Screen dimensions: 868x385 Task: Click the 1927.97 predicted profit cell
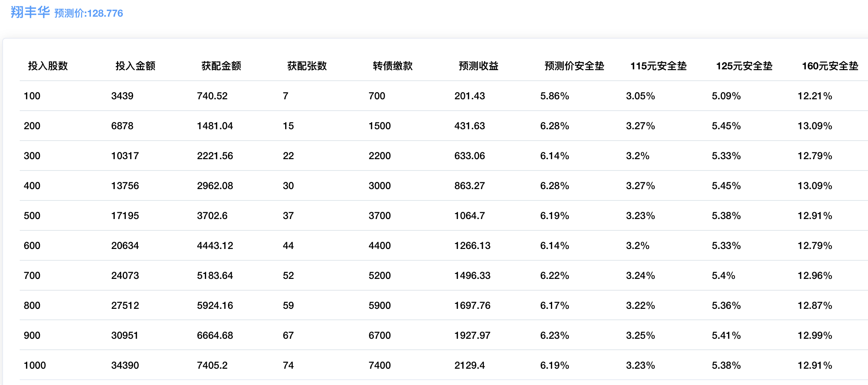tap(472, 335)
